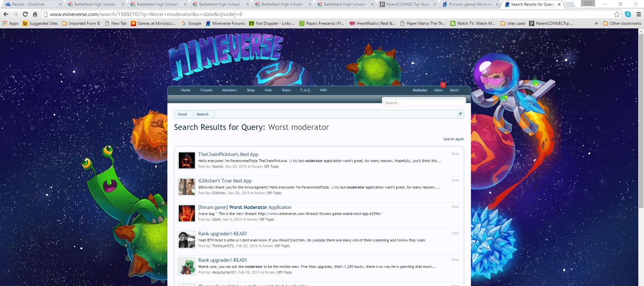Open the iHeartRadio bookmark
The width and height of the screenshot is (644, 286).
click(372, 23)
